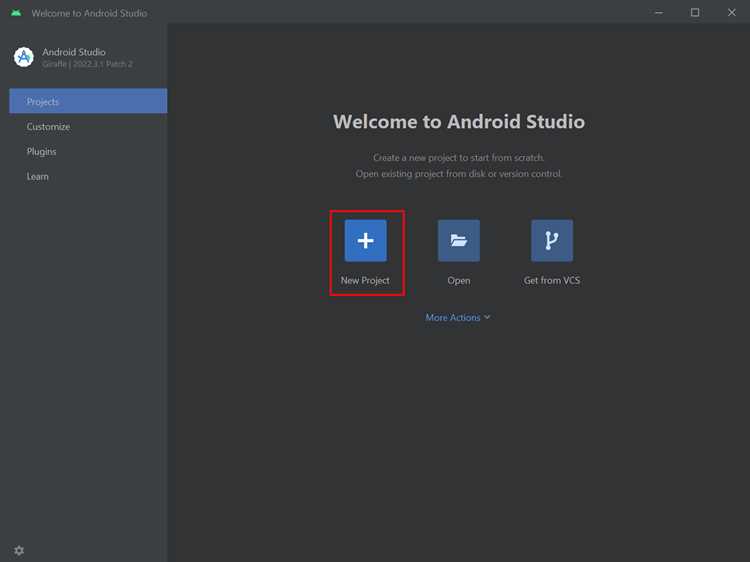750x562 pixels.
Task: Click the Open label text
Action: click(459, 281)
